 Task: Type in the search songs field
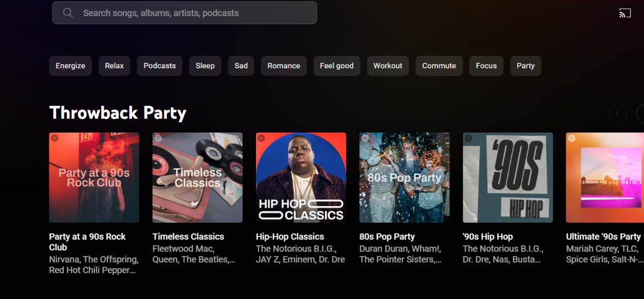tap(193, 13)
